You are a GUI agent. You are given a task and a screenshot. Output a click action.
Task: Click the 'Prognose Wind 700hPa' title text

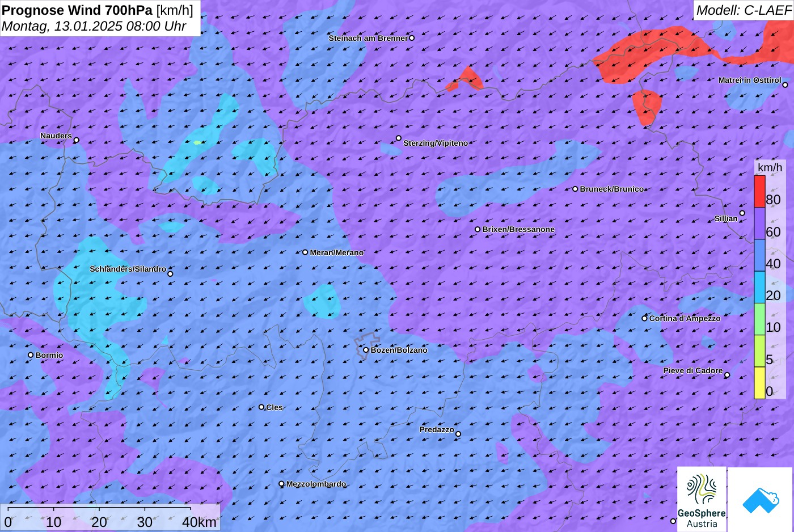coord(77,10)
